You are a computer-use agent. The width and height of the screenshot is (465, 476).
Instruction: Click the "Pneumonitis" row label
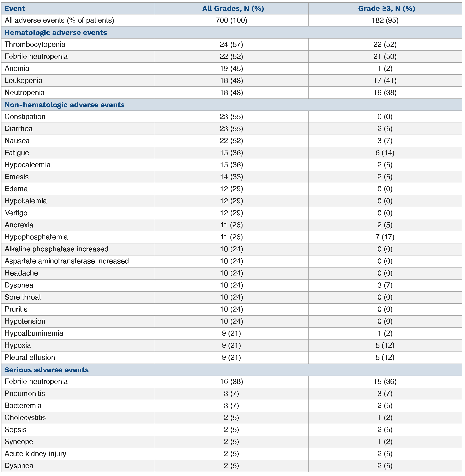click(25, 393)
